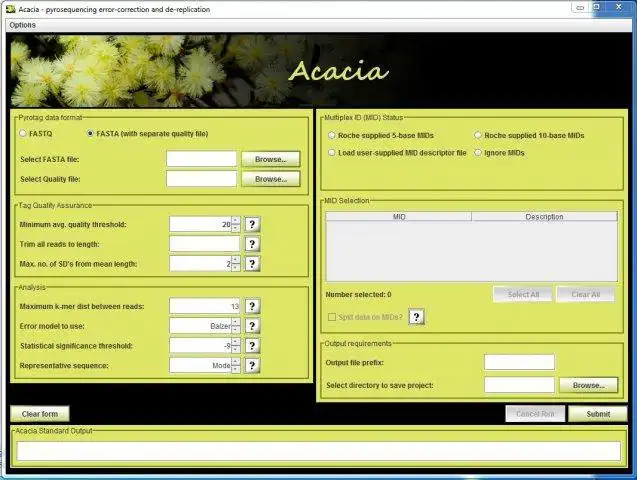Open help for split data on MIDs

(x=416, y=316)
